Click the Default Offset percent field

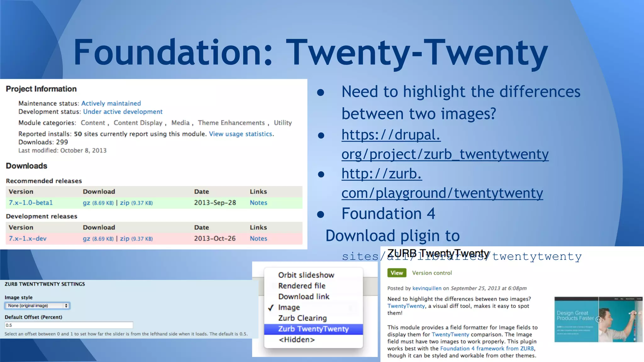(69, 325)
